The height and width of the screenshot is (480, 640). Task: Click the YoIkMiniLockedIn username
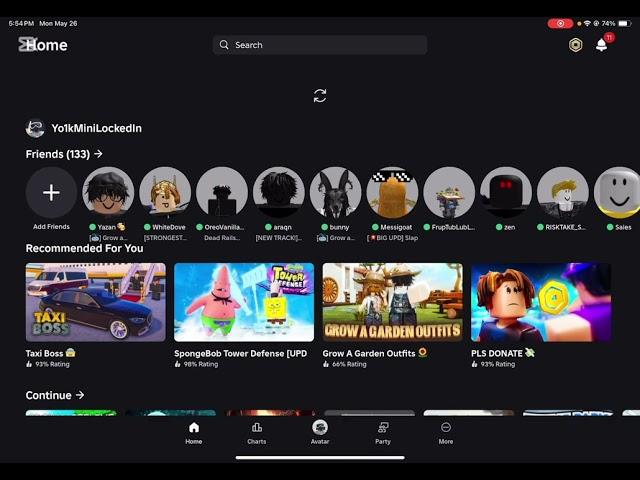pyautogui.click(x=96, y=128)
